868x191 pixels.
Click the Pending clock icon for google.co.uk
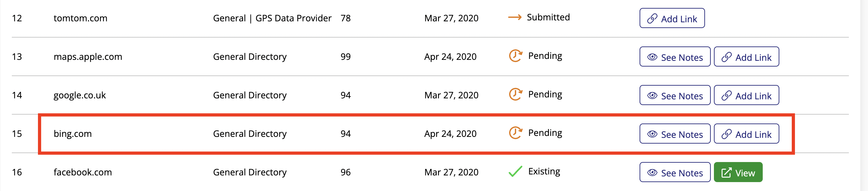click(x=515, y=95)
